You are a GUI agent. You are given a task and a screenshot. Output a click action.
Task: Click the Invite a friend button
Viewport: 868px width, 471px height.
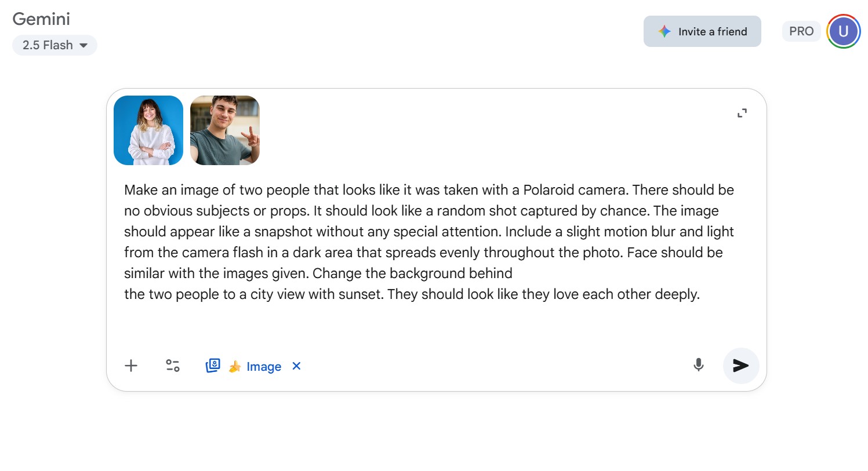[702, 31]
